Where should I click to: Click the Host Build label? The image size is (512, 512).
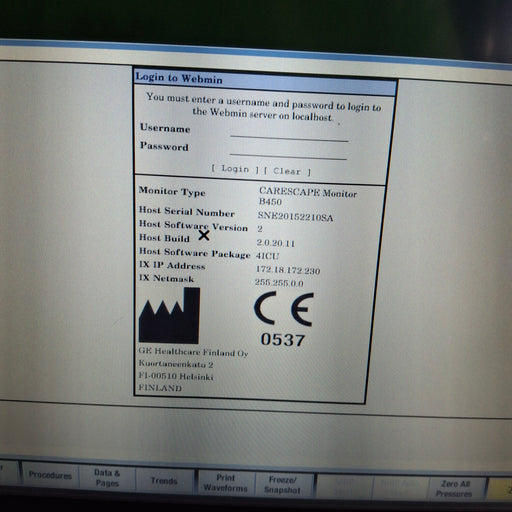pyautogui.click(x=164, y=238)
